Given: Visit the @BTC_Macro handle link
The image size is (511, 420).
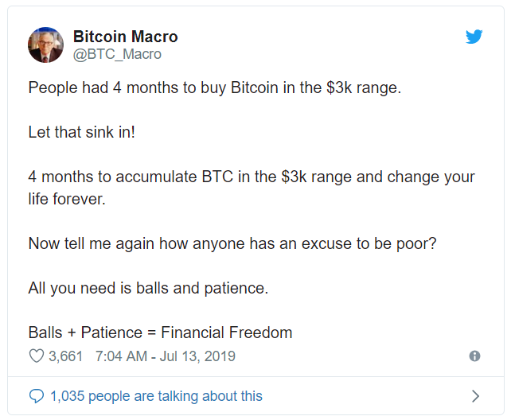Looking at the screenshot, I should (x=117, y=54).
